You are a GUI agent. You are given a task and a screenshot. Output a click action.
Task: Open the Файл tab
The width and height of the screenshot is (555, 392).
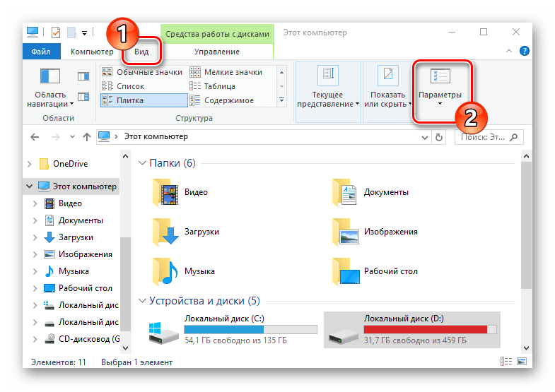[x=41, y=52]
